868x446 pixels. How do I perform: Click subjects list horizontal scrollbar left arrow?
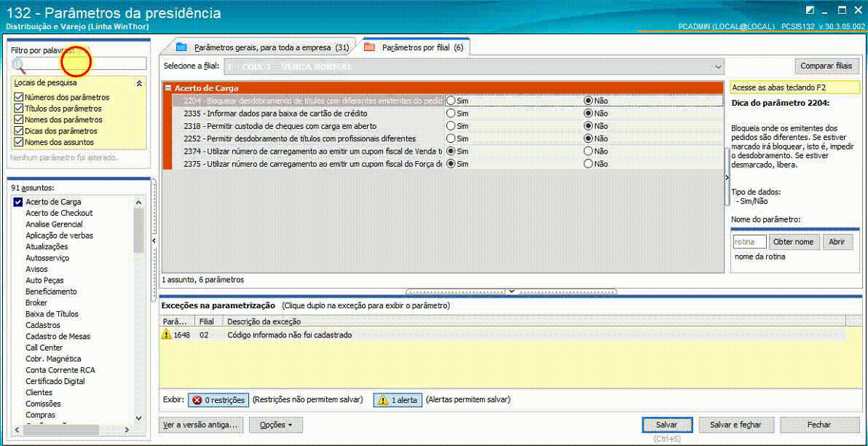[17, 429]
